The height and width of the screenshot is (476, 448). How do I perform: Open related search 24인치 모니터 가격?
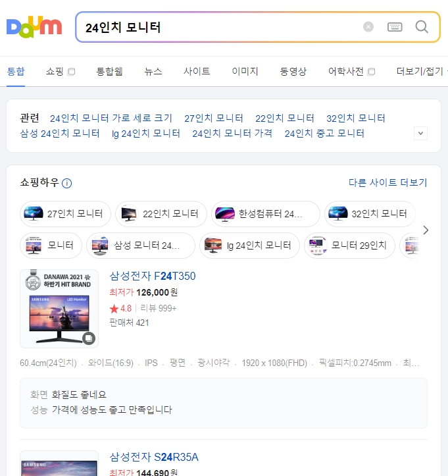232,133
